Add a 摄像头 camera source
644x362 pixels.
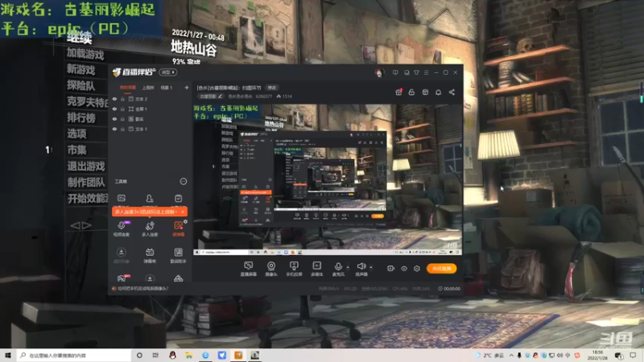pos(271,269)
